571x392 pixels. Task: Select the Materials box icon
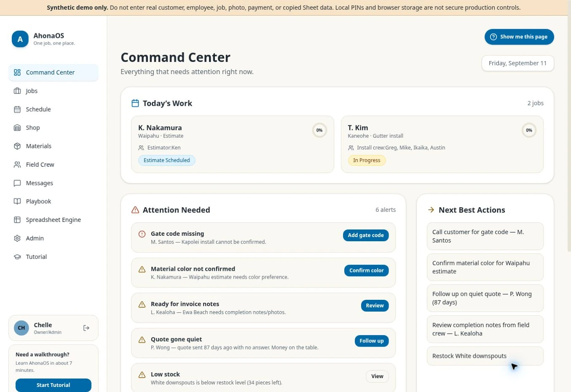17,146
